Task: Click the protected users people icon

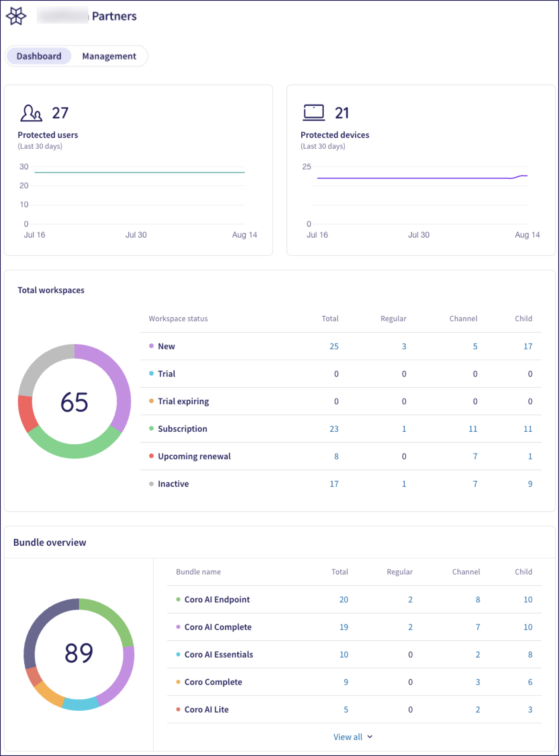Action: point(31,113)
